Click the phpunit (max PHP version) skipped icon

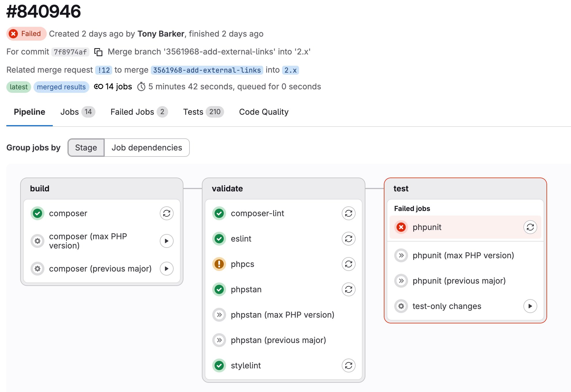coord(401,255)
